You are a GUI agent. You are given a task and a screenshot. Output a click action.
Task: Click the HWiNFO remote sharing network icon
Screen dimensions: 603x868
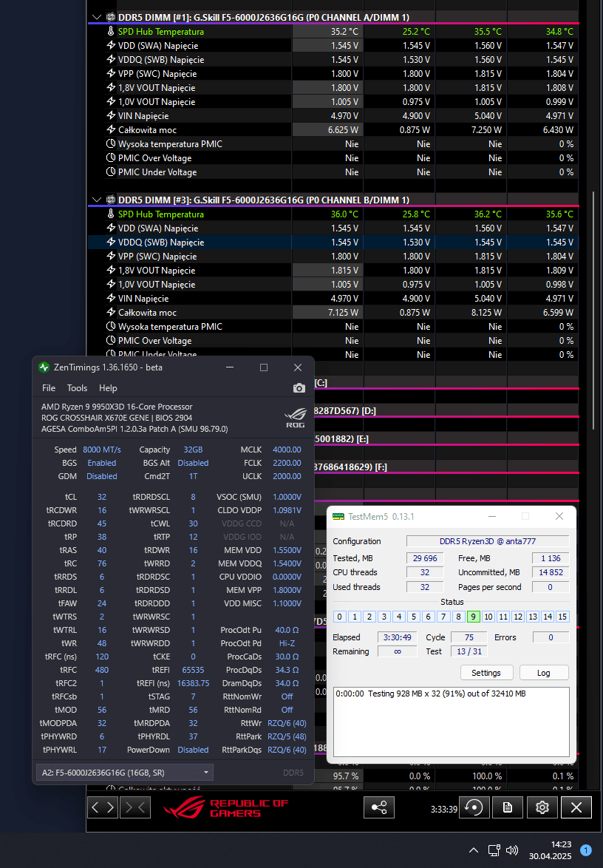[x=379, y=807]
